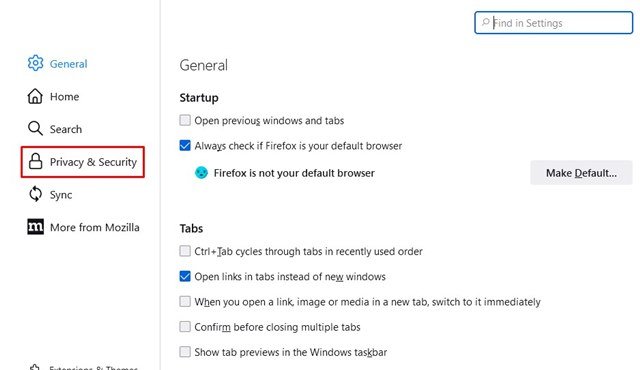
Task: Enable Confirm before closing multiple tabs
Action: point(185,326)
